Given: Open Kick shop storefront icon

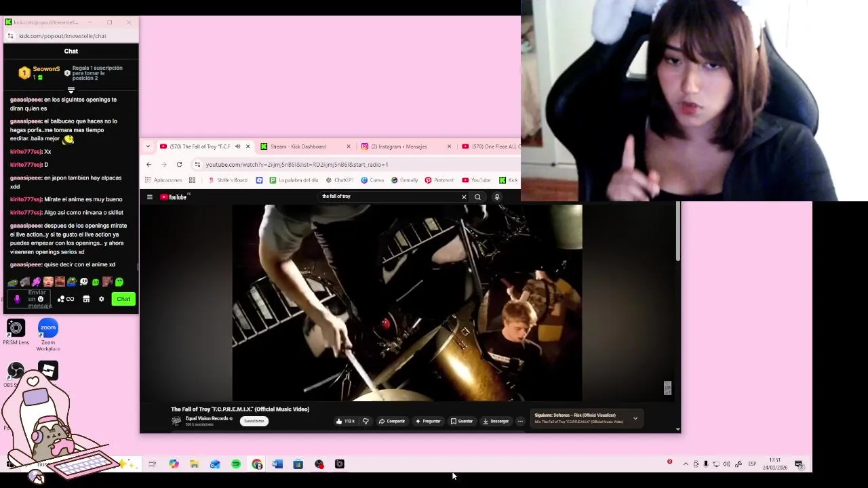Looking at the screenshot, I should (x=86, y=299).
